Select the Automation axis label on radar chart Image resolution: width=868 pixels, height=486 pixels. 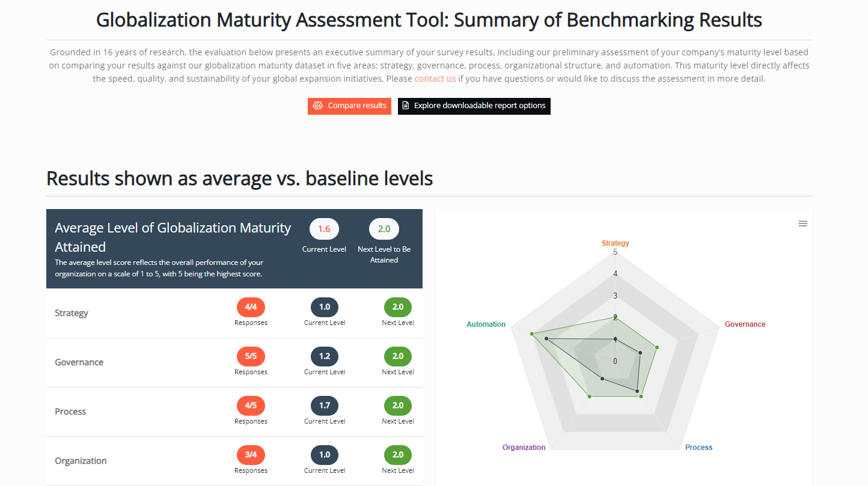[x=486, y=324]
